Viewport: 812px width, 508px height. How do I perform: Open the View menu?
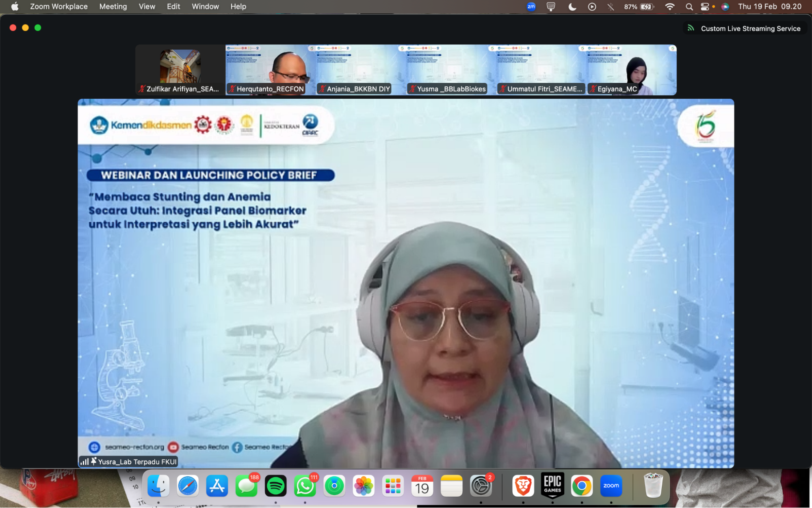pyautogui.click(x=147, y=7)
